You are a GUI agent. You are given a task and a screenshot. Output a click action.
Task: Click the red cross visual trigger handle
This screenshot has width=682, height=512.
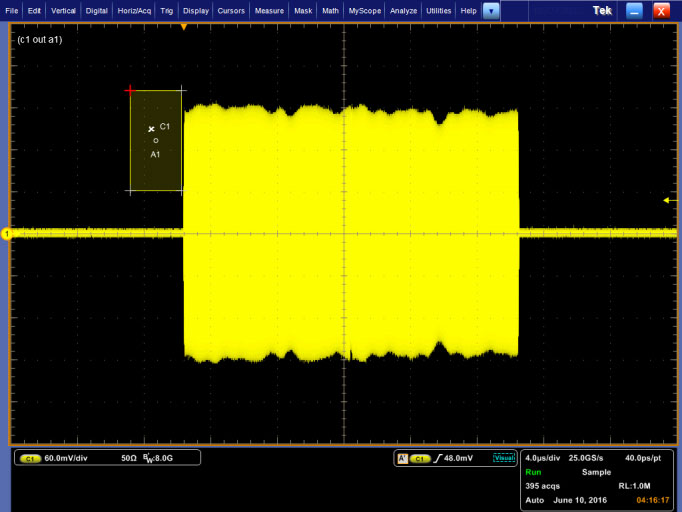pyautogui.click(x=130, y=90)
